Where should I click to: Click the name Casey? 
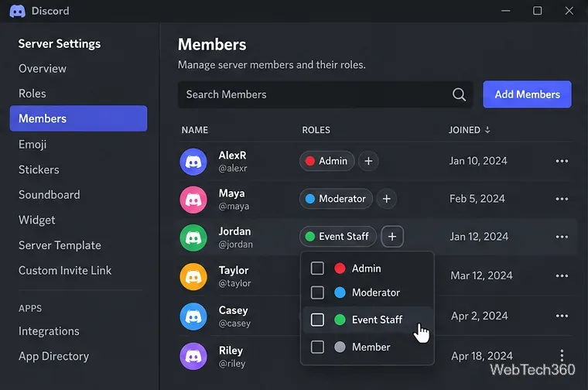pos(233,310)
